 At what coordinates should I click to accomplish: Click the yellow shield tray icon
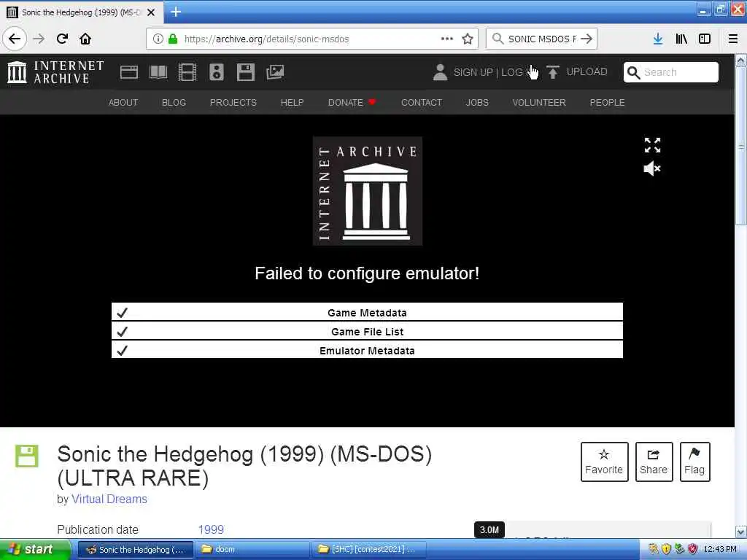666,550
